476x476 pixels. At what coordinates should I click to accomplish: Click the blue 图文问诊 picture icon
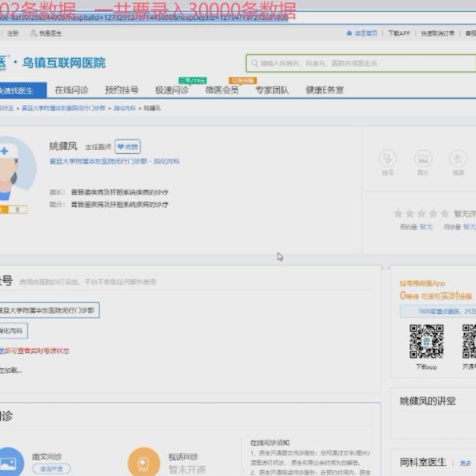point(10,462)
